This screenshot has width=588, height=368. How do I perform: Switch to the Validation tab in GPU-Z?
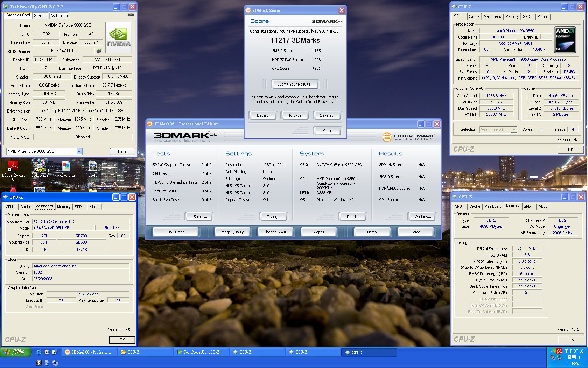pyautogui.click(x=59, y=16)
